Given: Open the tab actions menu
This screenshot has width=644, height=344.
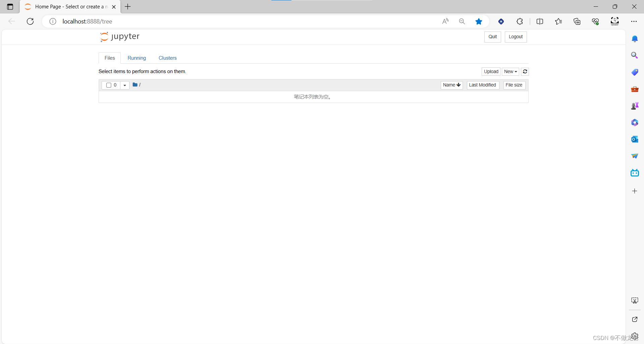Looking at the screenshot, I should point(10,7).
